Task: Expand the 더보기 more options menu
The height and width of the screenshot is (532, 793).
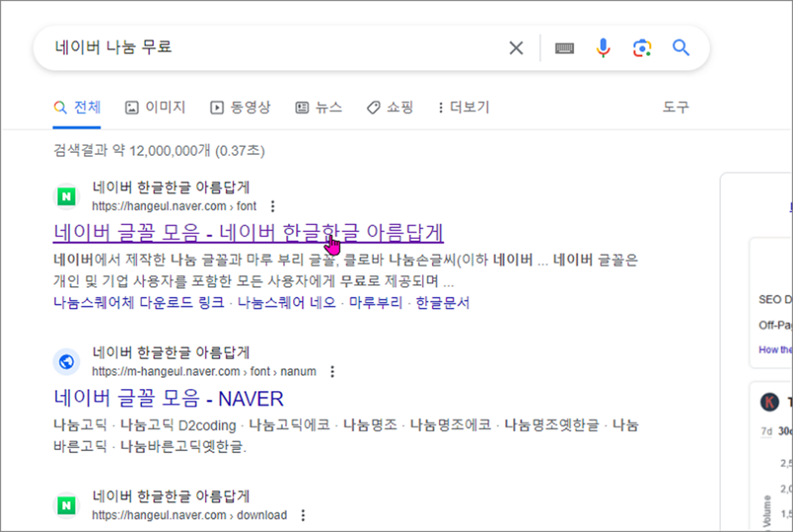Action: point(464,107)
